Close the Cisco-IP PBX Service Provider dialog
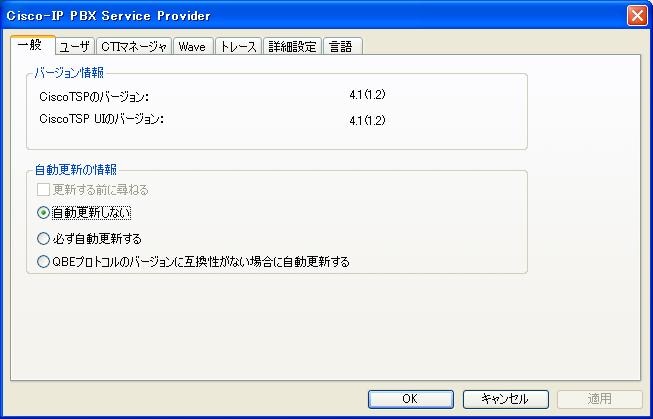This screenshot has height=419, width=653. [637, 16]
